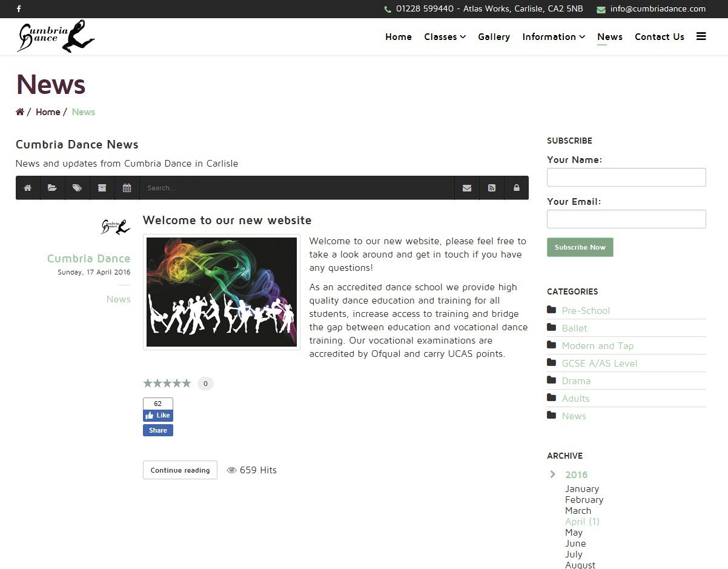The height and width of the screenshot is (569, 728).
Task: Expand the Classes dropdown menu
Action: click(445, 37)
